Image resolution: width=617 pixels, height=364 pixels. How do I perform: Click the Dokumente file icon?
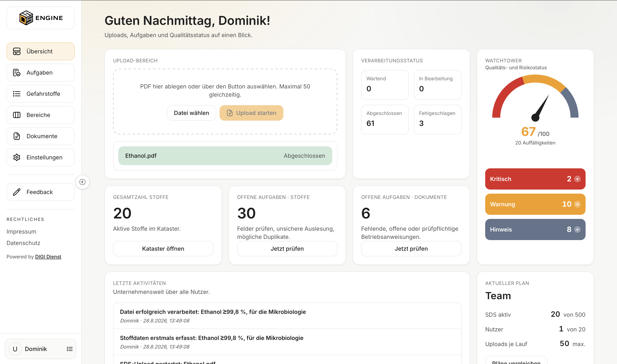[17, 136]
